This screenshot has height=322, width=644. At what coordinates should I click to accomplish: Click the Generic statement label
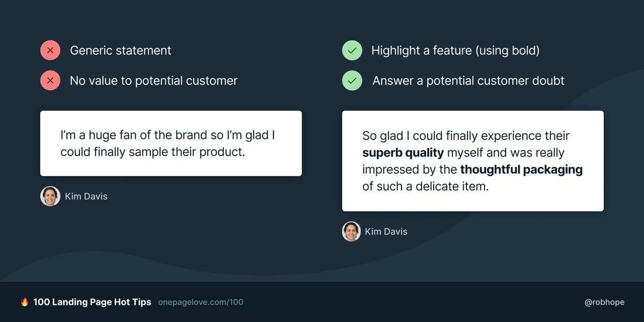[121, 50]
